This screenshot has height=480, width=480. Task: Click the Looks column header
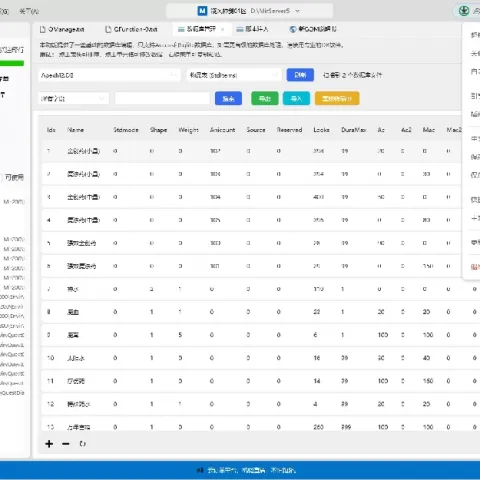click(x=321, y=130)
